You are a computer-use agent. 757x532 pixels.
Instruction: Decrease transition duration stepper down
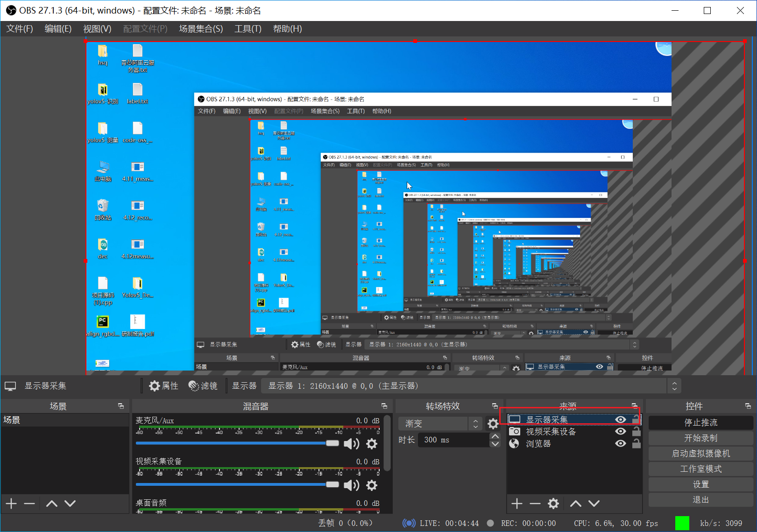click(x=495, y=443)
